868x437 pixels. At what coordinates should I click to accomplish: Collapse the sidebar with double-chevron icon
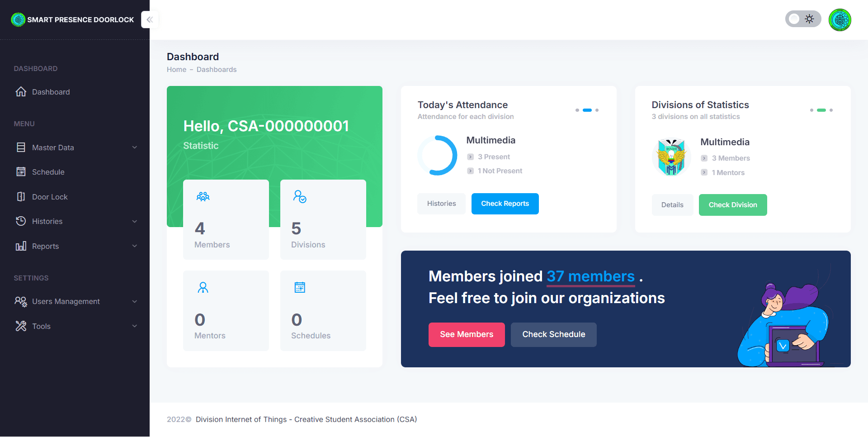(x=150, y=19)
